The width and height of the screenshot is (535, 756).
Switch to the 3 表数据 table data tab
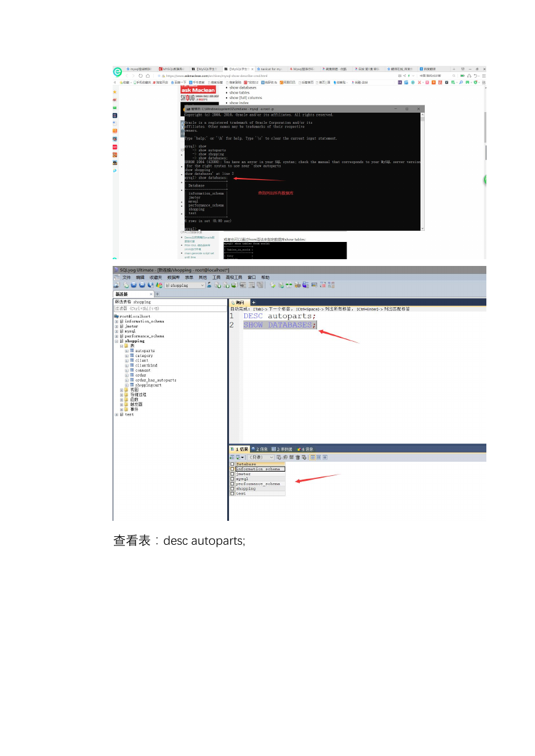coord(282,449)
